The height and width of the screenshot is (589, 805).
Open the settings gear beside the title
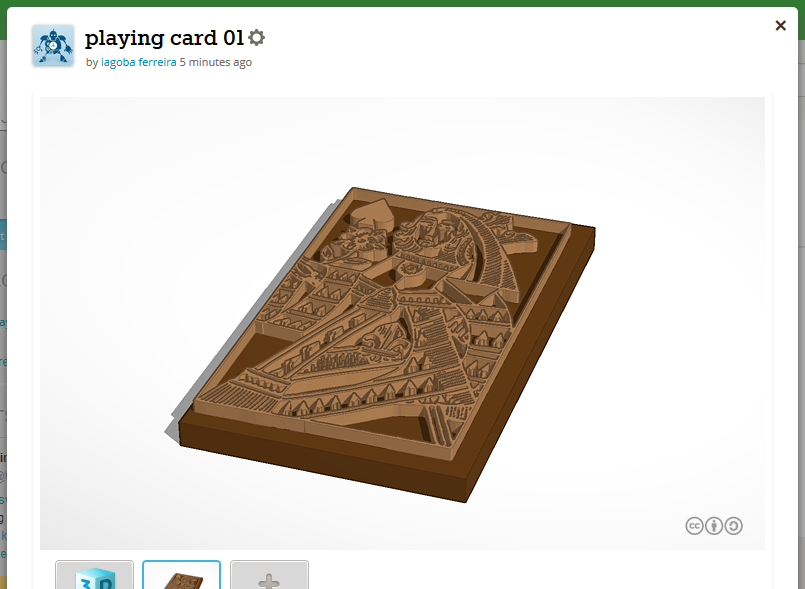[256, 37]
